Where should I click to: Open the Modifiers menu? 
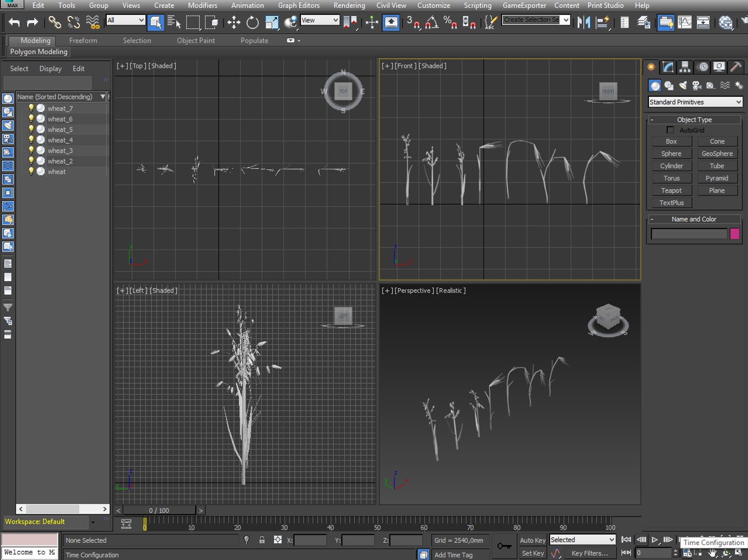(x=203, y=5)
